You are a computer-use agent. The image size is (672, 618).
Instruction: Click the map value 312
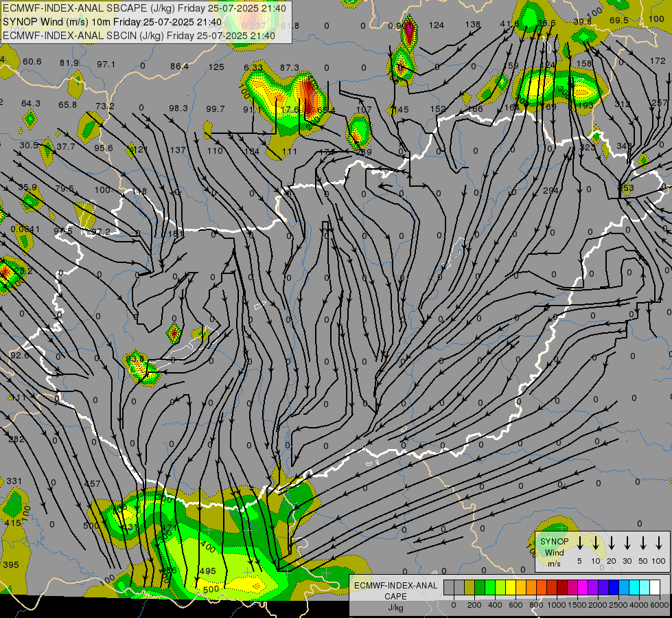(x=623, y=104)
